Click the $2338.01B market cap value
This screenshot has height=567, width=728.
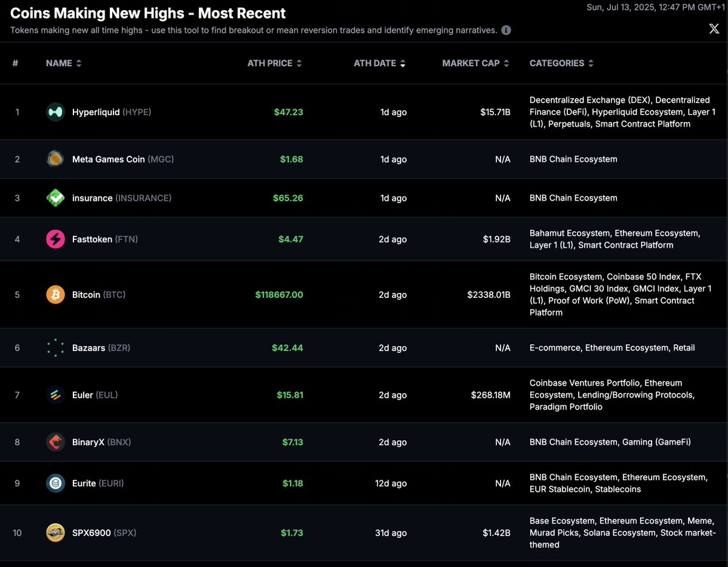(x=489, y=295)
